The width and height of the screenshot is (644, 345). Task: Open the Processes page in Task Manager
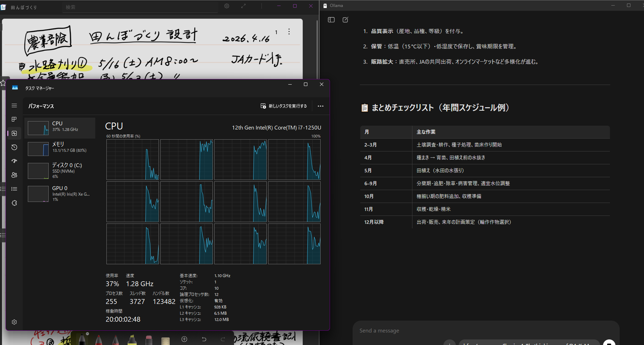14,119
